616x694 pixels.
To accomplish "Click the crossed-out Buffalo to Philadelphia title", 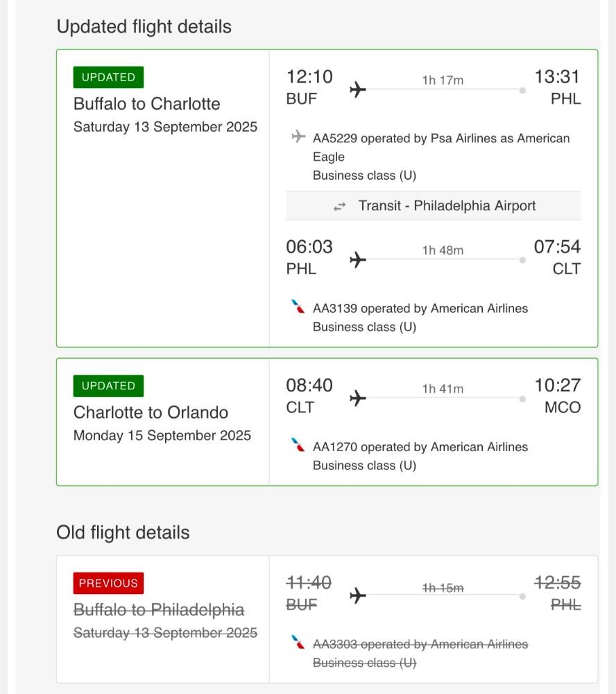I will (159, 610).
